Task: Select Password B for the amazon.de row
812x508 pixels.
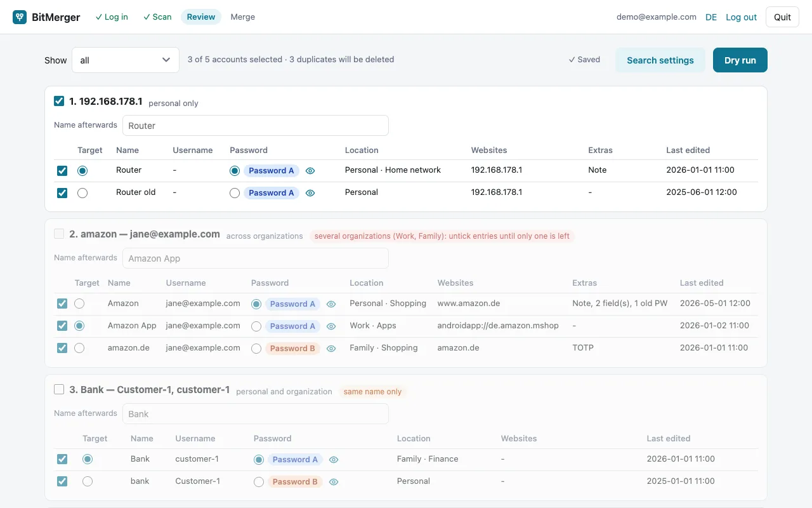Action: click(x=256, y=349)
